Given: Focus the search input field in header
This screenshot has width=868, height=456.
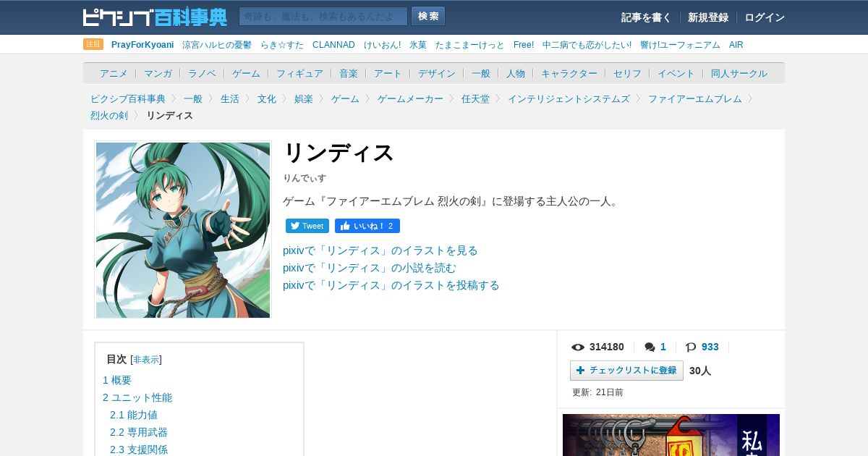Looking at the screenshot, I should pos(323,16).
